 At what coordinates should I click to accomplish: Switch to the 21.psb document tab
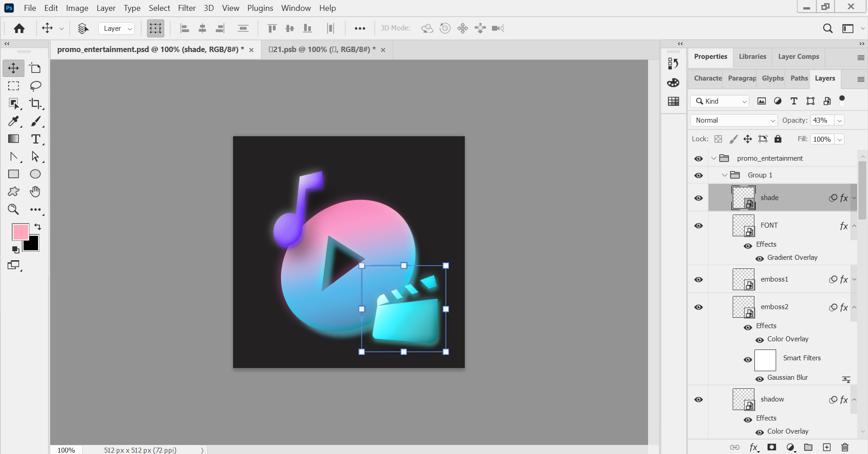tap(322, 49)
